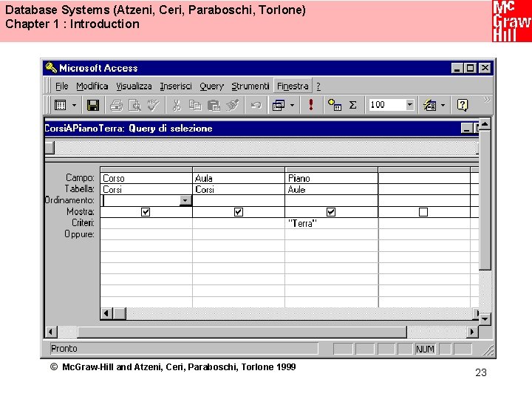Open the view selector dropdown arrow
The width and height of the screenshot is (532, 399).
tap(75, 106)
